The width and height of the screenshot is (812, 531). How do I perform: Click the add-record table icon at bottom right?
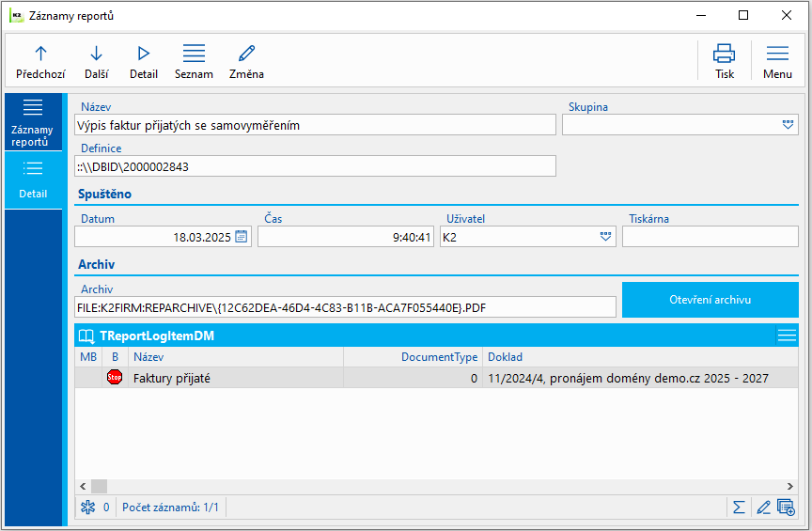point(786,508)
